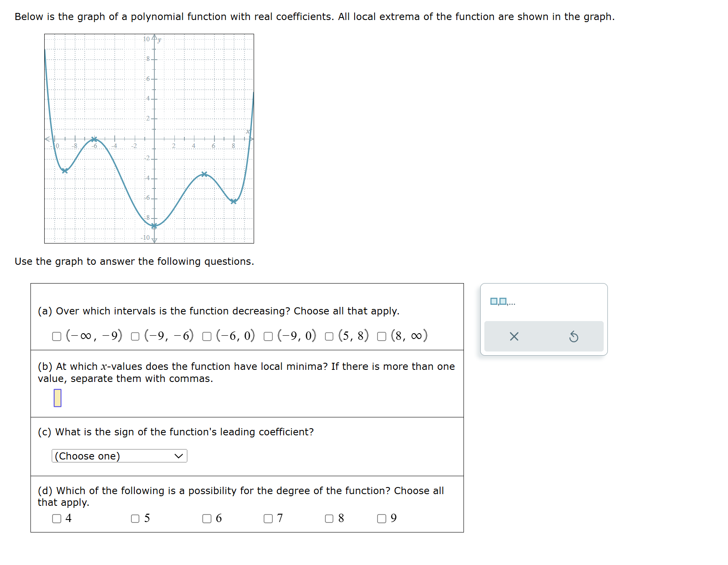The width and height of the screenshot is (728, 565).
Task: Click the undo arrow icon in the answer panel
Action: [574, 337]
